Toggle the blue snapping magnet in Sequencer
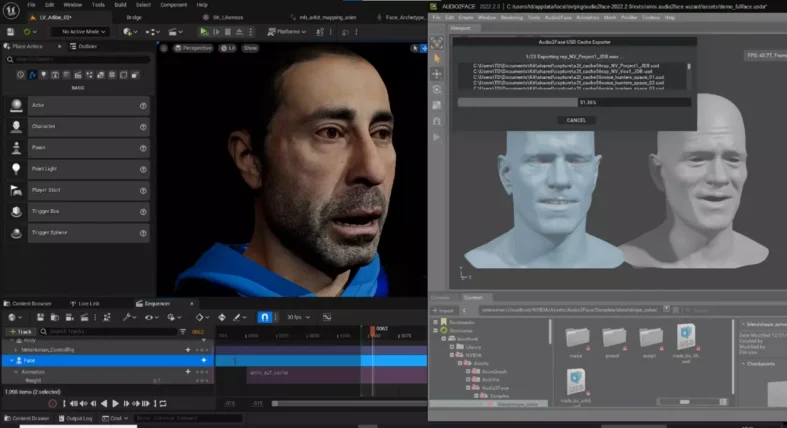This screenshot has width=787, height=428. [264, 317]
